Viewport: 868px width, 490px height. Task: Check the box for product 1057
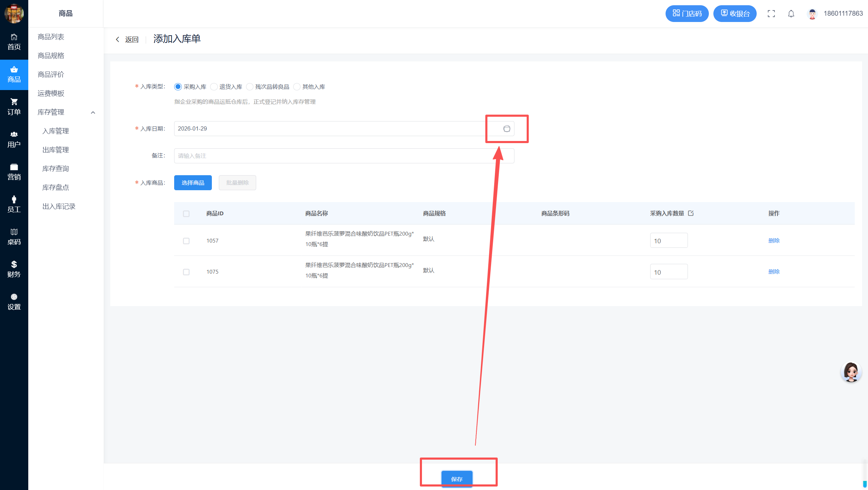tap(186, 241)
